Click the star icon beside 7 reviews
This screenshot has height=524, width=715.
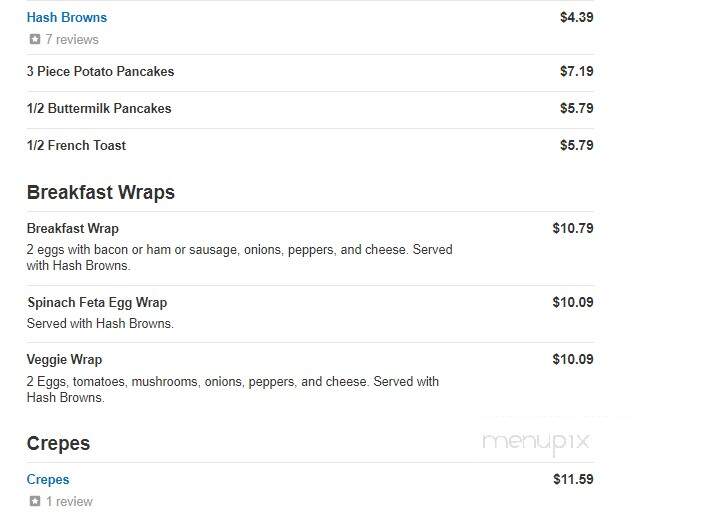coord(35,39)
